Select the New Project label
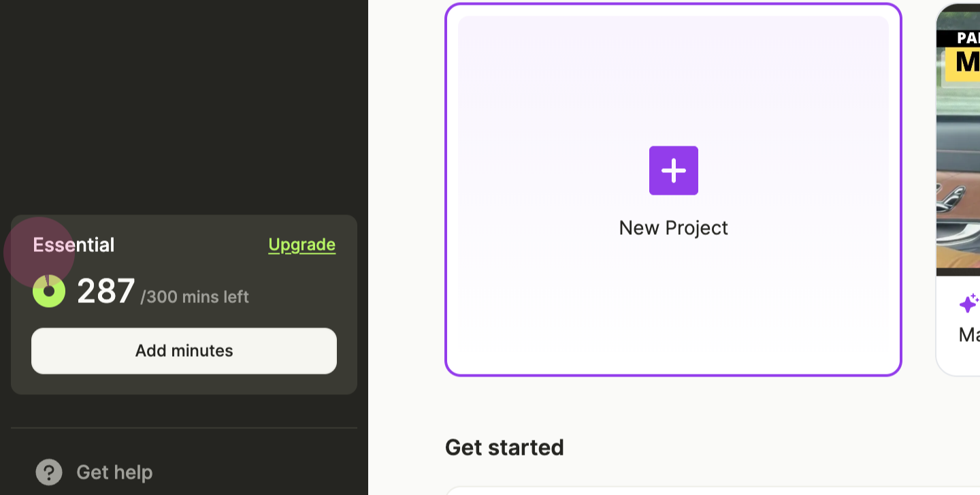Screen dimensions: 980x495 pyautogui.click(x=673, y=227)
